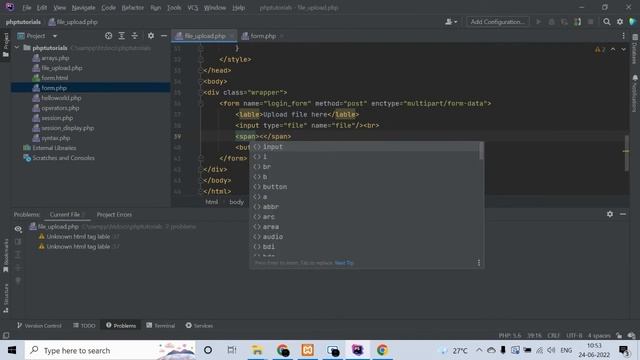Switch to Project Errors tab
Screen dimensions: 640x360
pos(114,214)
